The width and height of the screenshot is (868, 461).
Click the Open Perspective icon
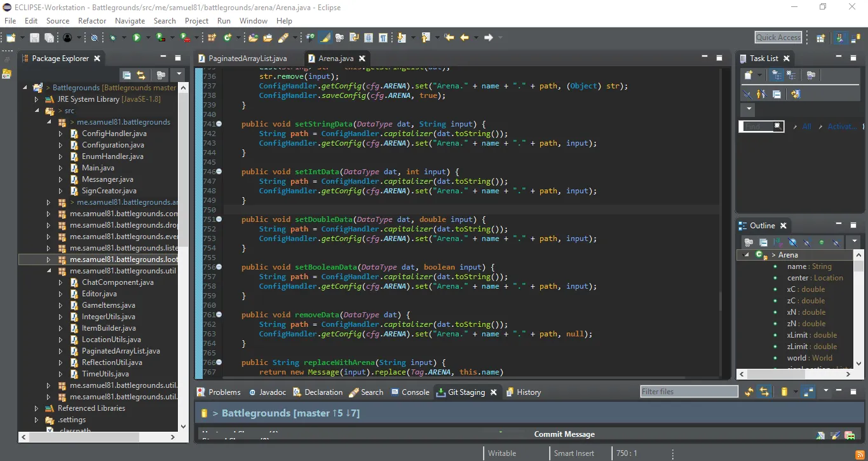point(820,38)
